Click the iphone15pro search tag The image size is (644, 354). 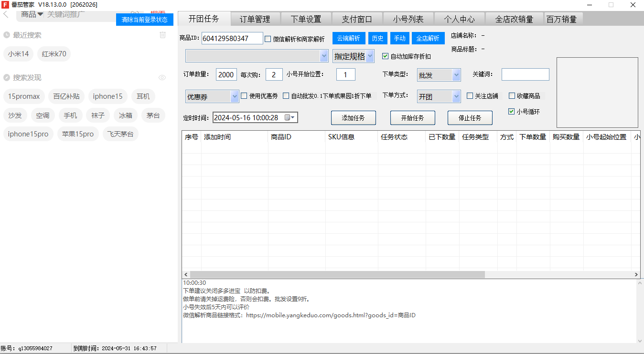click(x=28, y=134)
